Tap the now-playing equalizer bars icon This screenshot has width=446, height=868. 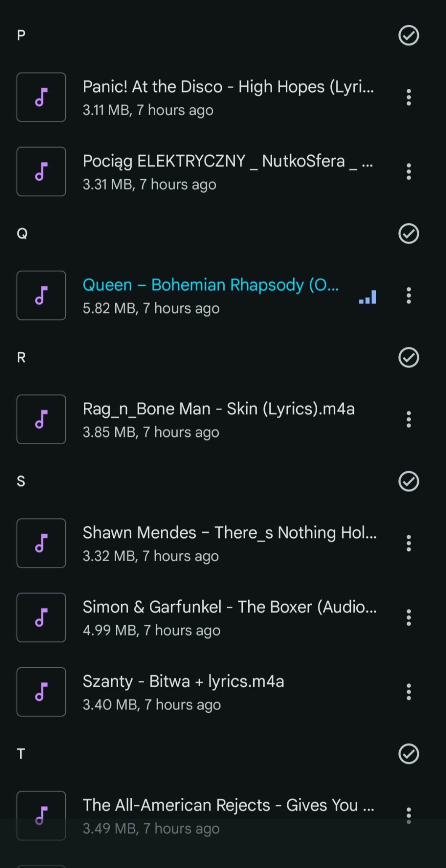tap(368, 297)
